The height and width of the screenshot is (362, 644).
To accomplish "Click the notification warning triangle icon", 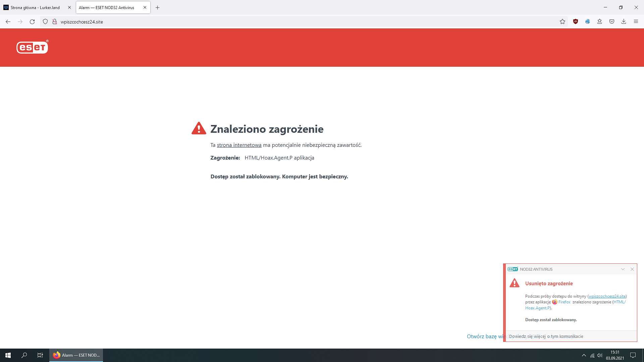I will coord(515,283).
